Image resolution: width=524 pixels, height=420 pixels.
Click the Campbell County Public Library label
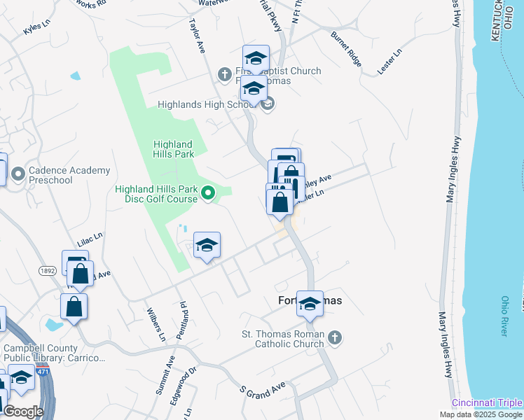point(55,353)
